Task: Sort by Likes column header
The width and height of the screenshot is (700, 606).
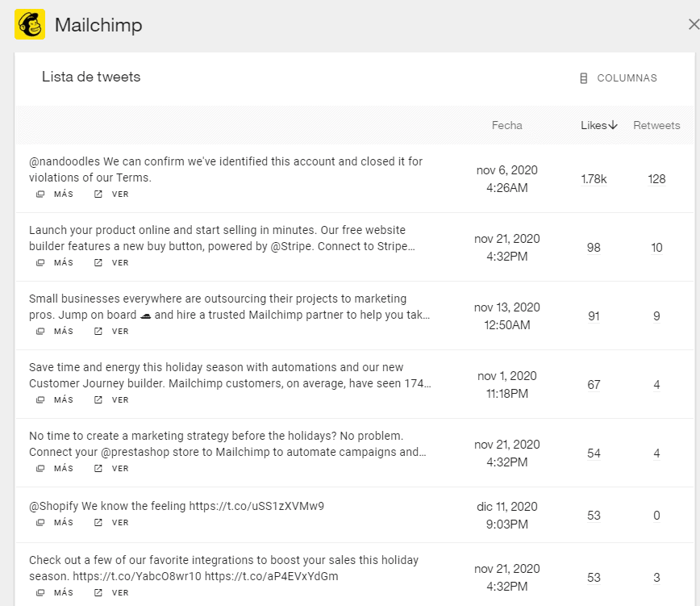Action: click(x=594, y=126)
